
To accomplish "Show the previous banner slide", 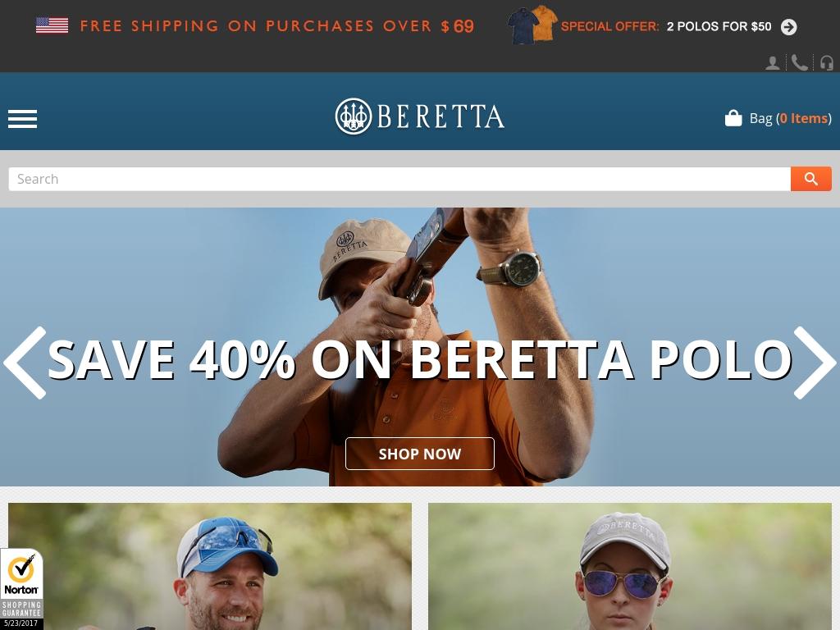I will point(25,363).
